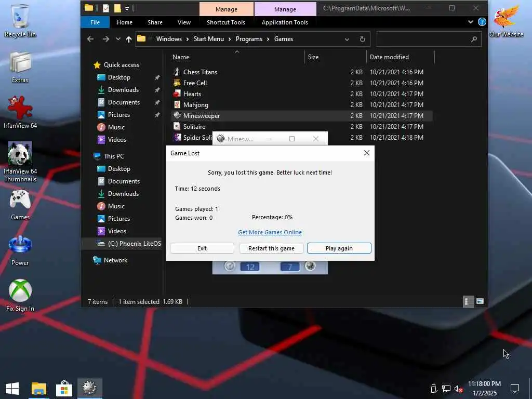
Task: Open Pictures under Quick access
Action: pos(119,115)
